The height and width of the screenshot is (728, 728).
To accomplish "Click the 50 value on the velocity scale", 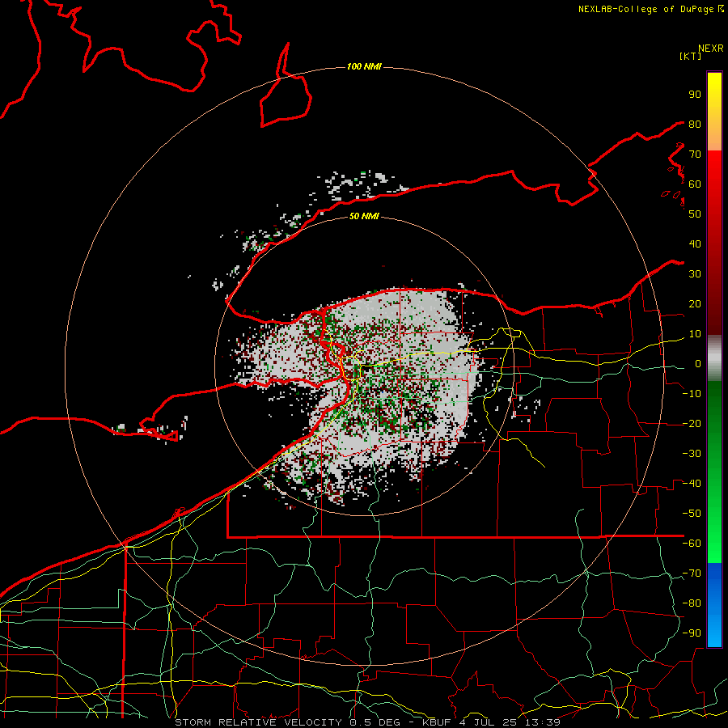I will click(x=695, y=214).
